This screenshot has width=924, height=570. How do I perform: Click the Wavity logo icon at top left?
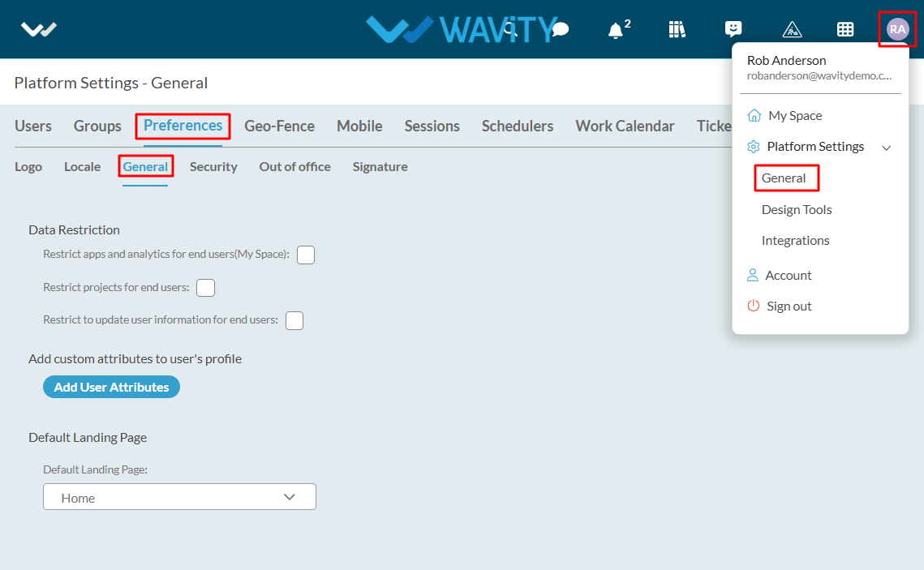coord(38,29)
